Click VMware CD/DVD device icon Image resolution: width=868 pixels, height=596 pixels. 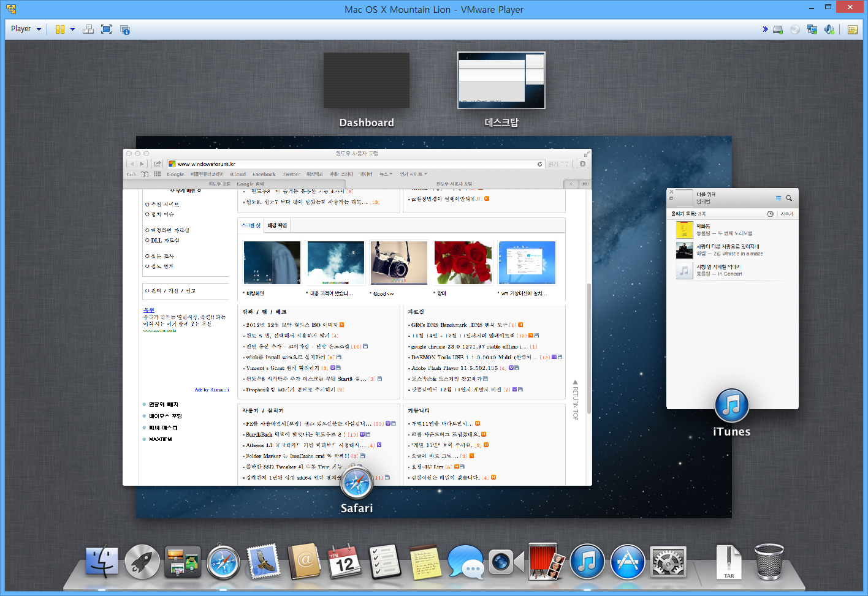click(795, 29)
